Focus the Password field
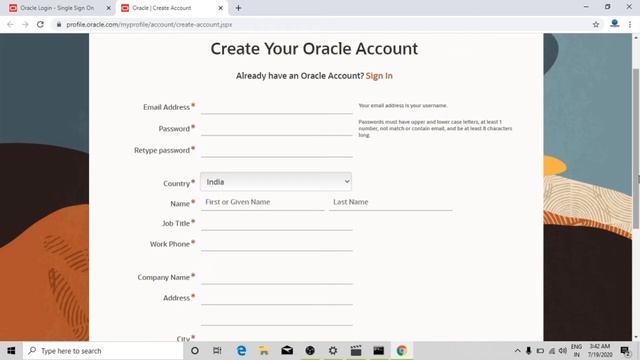Screen dimensions: 640x360 [276, 129]
